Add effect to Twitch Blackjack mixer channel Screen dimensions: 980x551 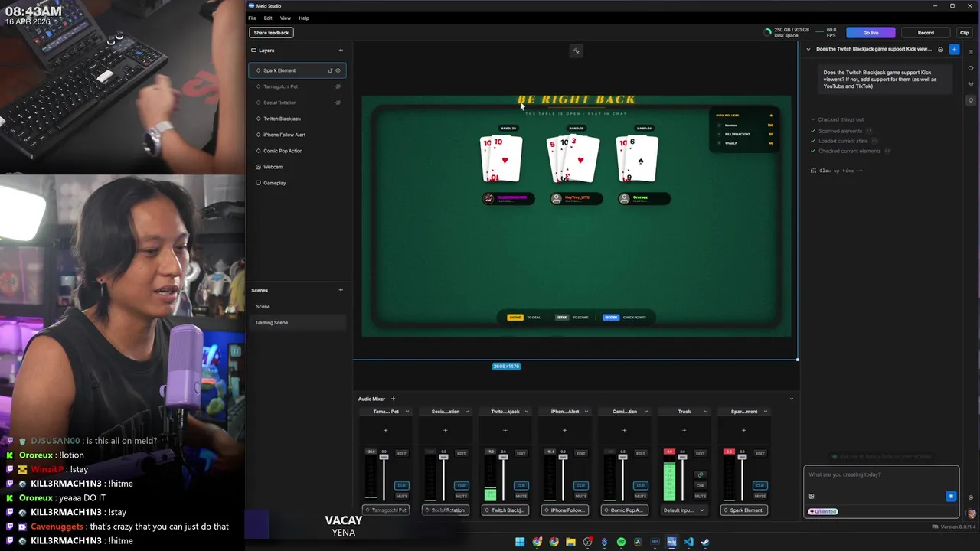(x=505, y=430)
